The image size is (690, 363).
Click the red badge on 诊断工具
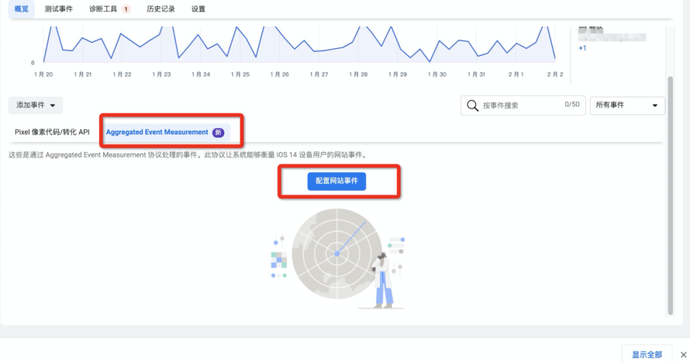point(126,9)
